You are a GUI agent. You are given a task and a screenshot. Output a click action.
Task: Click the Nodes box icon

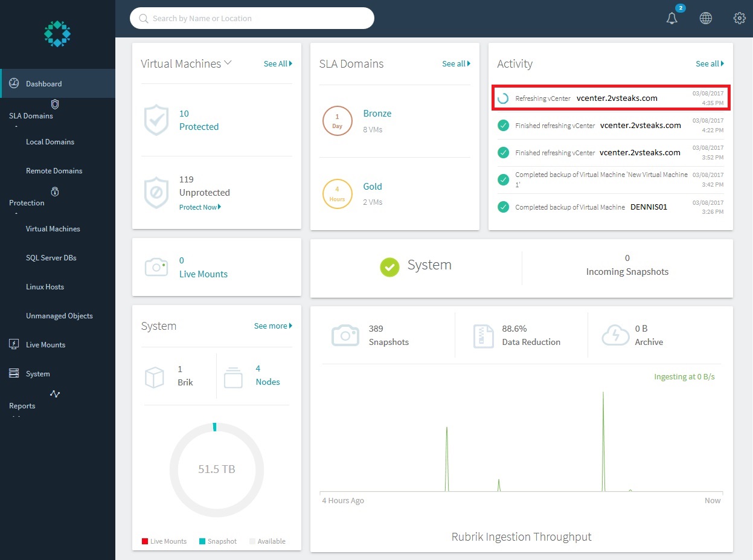(x=233, y=378)
